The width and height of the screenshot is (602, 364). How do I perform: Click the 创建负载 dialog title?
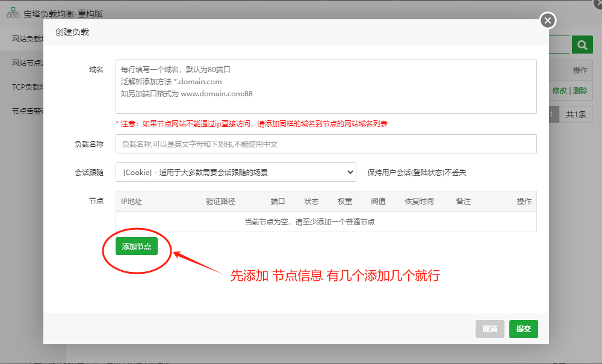click(x=72, y=32)
